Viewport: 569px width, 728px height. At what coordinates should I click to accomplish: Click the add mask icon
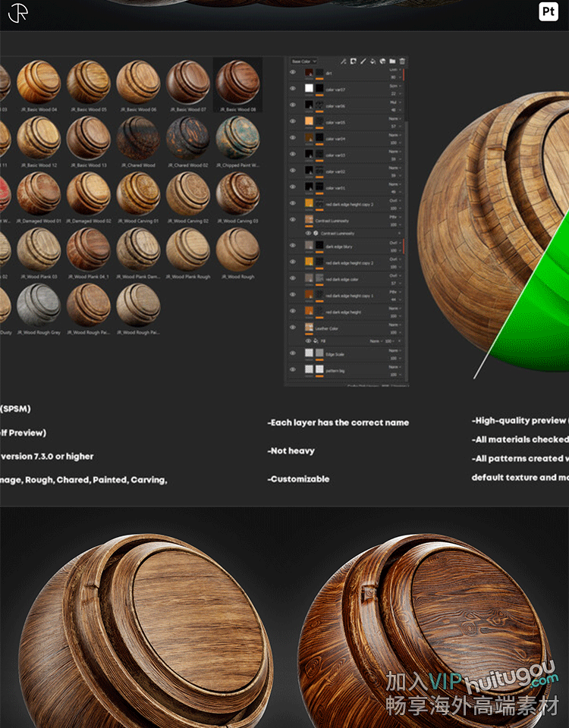tap(354, 61)
